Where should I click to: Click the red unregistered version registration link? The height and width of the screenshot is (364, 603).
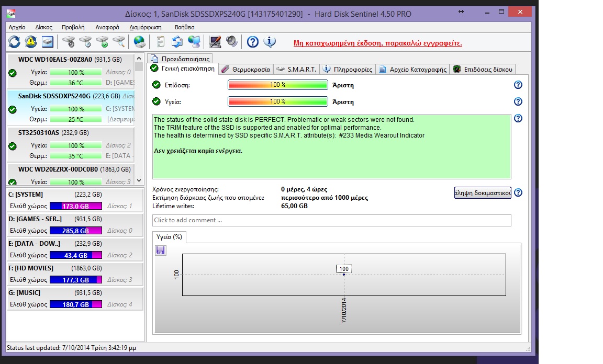pyautogui.click(x=377, y=43)
